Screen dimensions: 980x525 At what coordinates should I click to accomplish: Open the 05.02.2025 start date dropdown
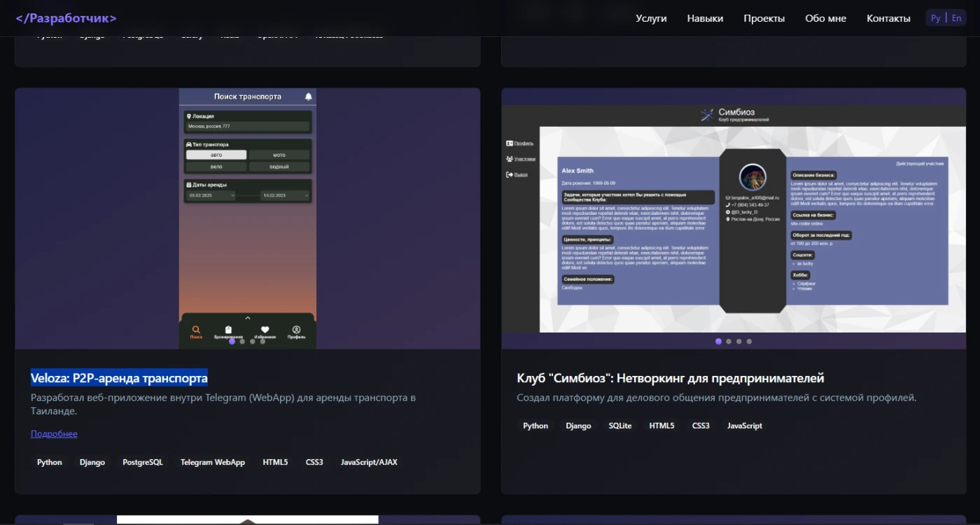[x=212, y=196]
